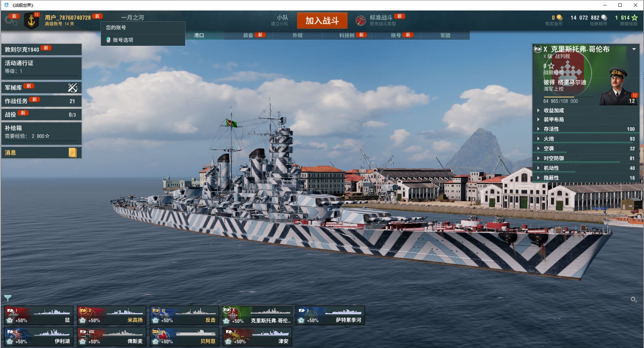The image size is (644, 348).
Task: Open the settings gear icon
Action: coord(11,21)
